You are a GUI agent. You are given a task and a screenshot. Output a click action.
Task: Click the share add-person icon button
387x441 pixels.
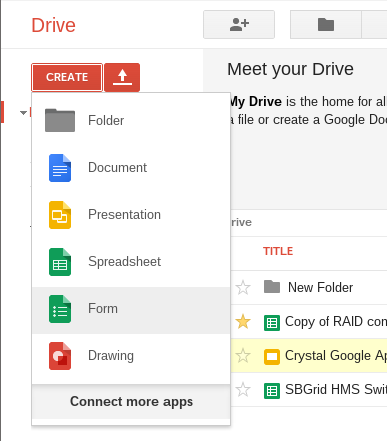pyautogui.click(x=239, y=24)
